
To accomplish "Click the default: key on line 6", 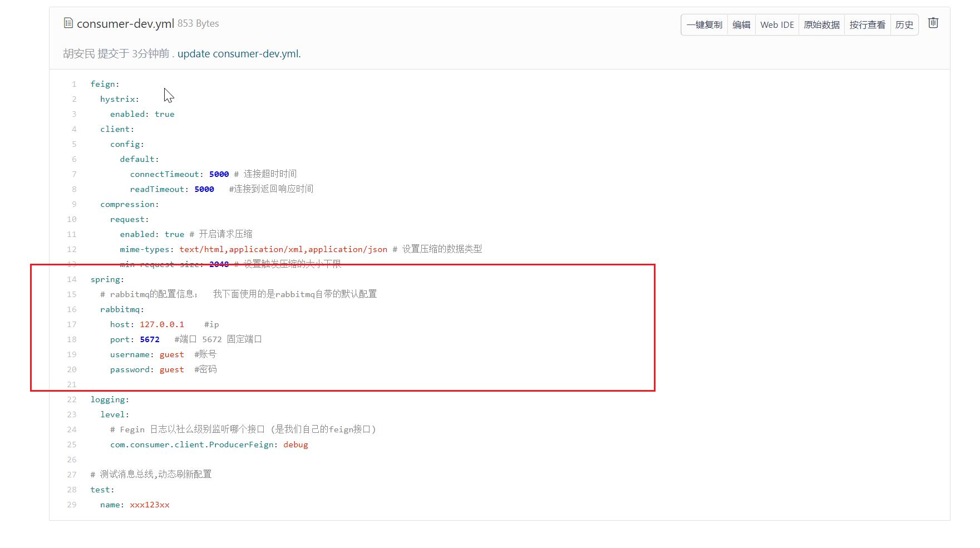I will pos(139,159).
